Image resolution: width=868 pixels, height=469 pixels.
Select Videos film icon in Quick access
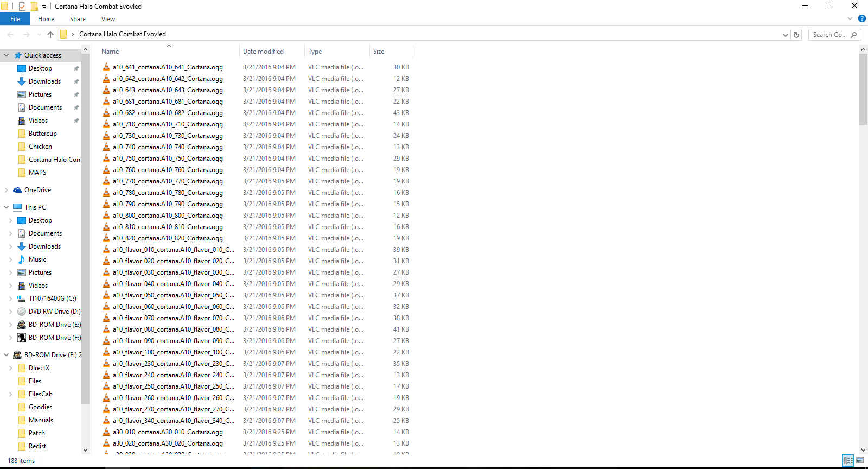pyautogui.click(x=22, y=121)
